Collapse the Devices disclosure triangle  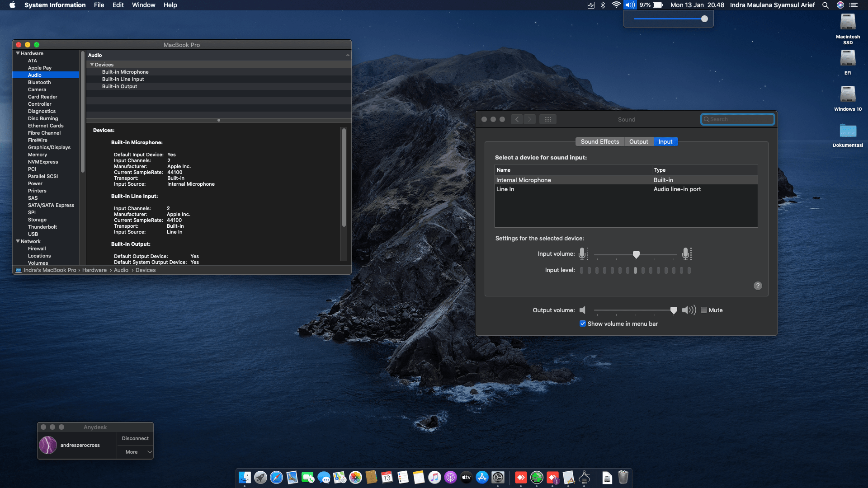click(92, 65)
